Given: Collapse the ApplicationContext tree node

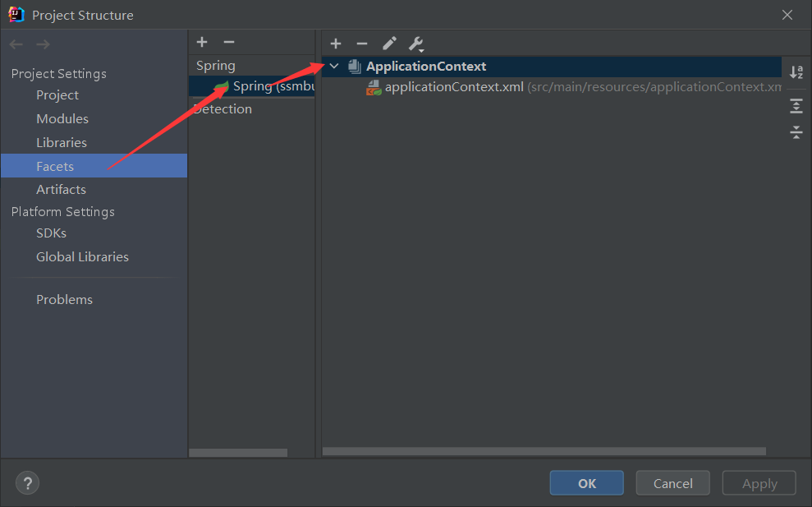Looking at the screenshot, I should 334,67.
